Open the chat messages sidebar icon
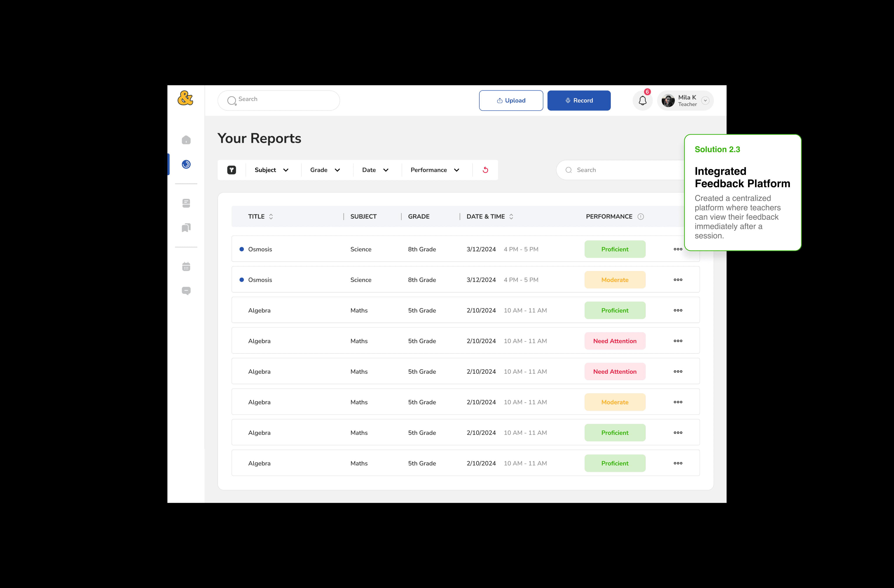Viewport: 894px width, 588px height. point(186,291)
